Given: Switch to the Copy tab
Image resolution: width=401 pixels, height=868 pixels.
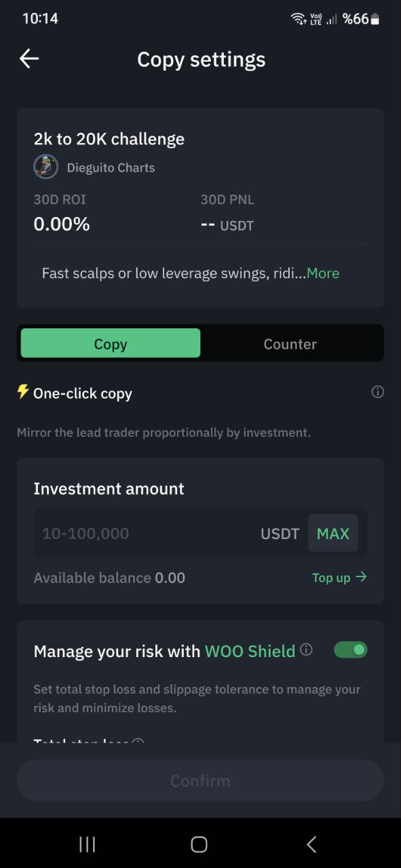Looking at the screenshot, I should coord(111,343).
